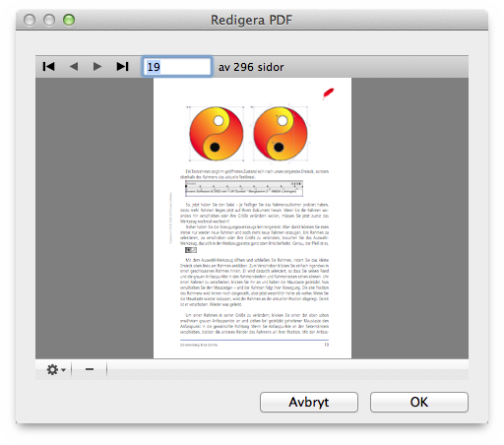Click the 'av 296 sidor' page count label

pyautogui.click(x=251, y=67)
